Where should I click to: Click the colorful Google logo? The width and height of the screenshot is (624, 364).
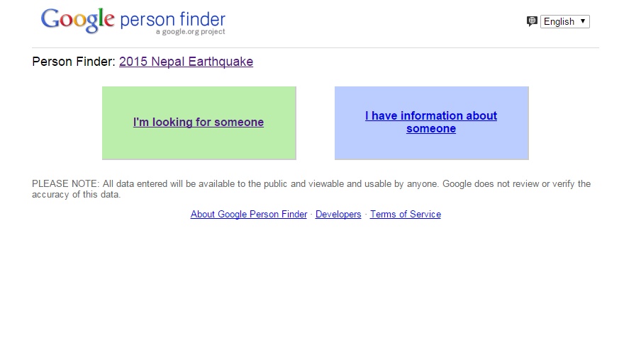pos(77,20)
